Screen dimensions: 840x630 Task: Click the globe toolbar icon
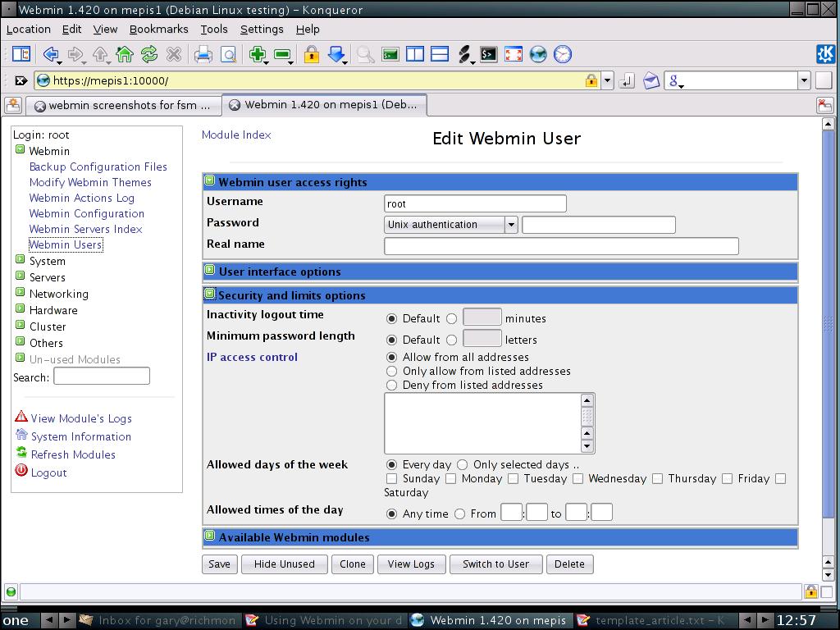click(538, 54)
